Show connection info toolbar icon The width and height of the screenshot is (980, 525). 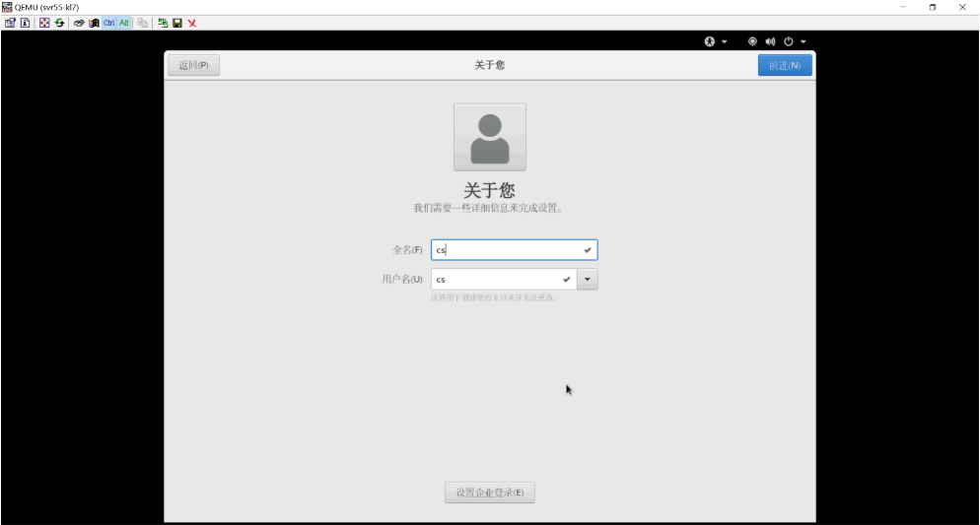25,23
